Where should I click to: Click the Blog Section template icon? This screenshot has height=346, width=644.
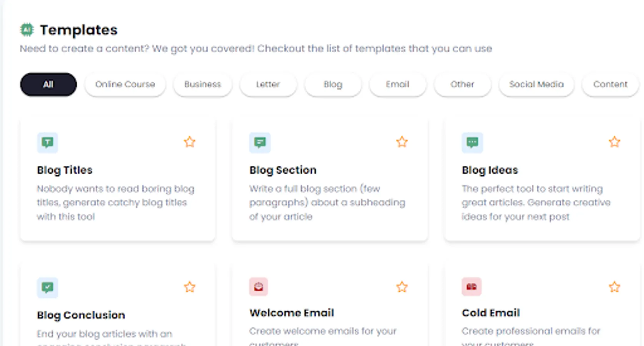coord(260,143)
